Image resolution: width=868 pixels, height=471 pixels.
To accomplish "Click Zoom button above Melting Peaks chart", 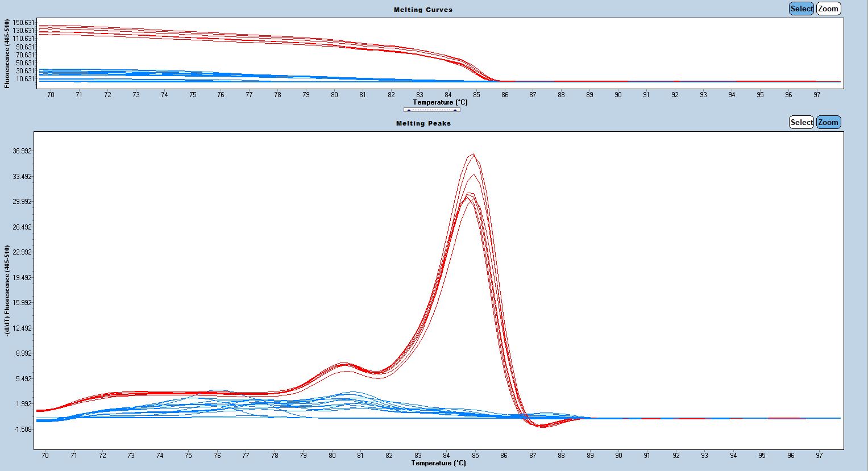I will point(828,122).
